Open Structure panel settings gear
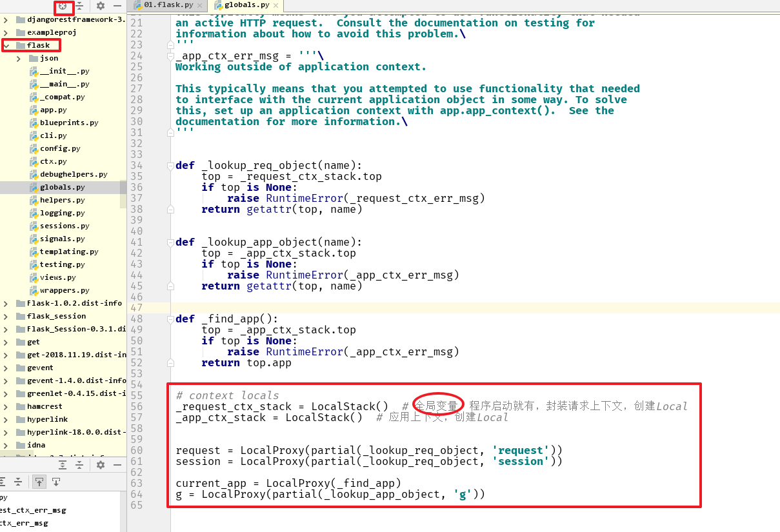The height and width of the screenshot is (532, 780). pyautogui.click(x=101, y=465)
